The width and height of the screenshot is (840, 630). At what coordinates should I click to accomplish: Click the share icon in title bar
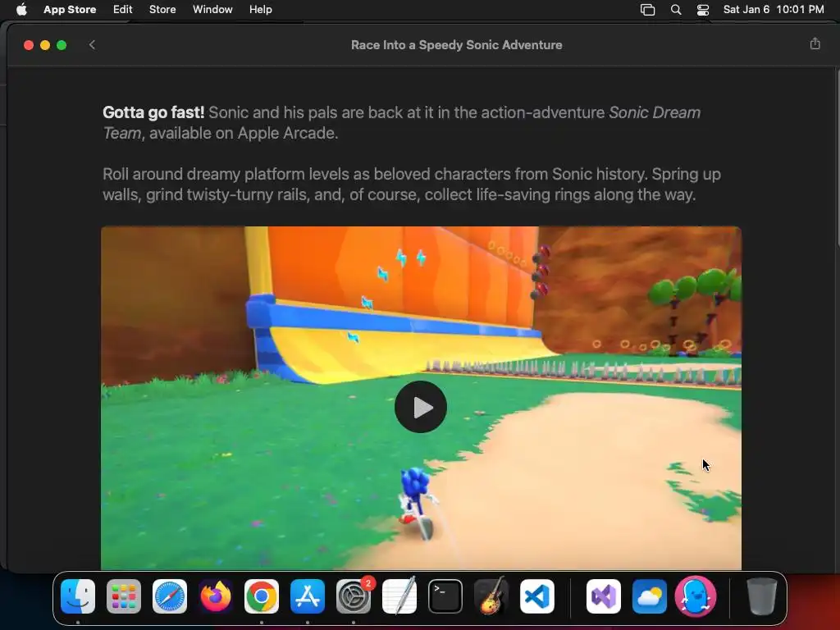815,44
